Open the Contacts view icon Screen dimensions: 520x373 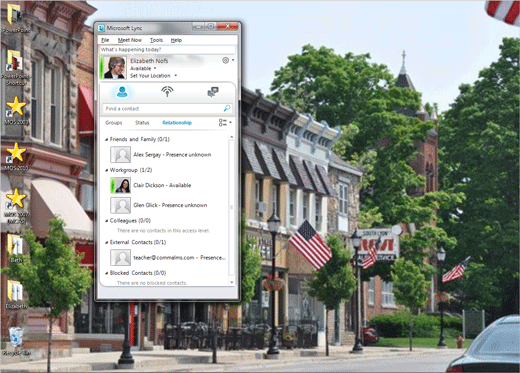[122, 92]
